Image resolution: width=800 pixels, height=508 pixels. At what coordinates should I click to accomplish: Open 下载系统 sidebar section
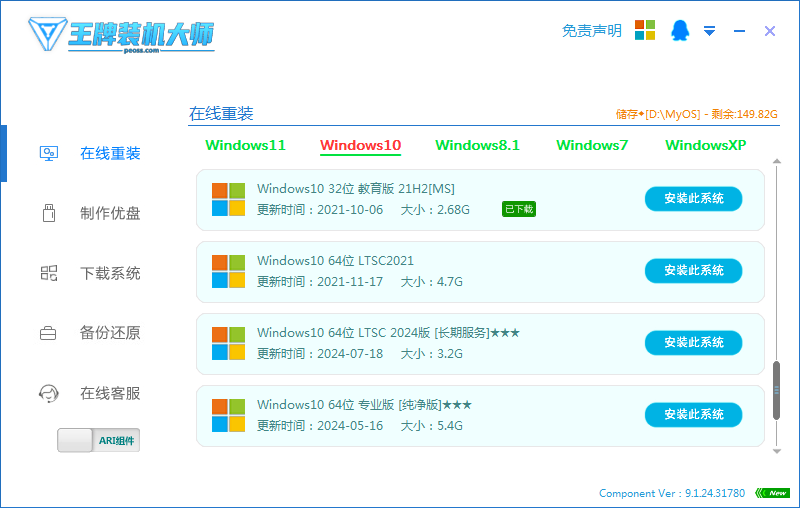110,273
